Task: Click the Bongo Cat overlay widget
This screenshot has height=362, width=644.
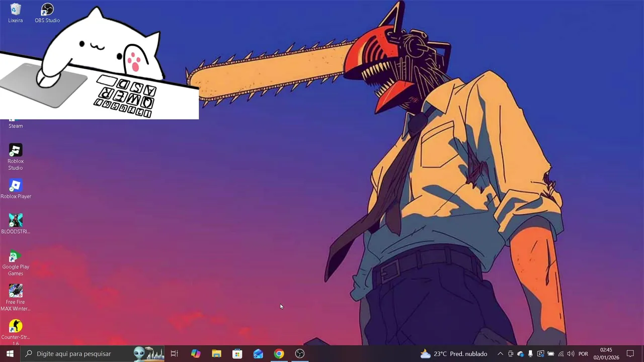Action: [x=99, y=63]
